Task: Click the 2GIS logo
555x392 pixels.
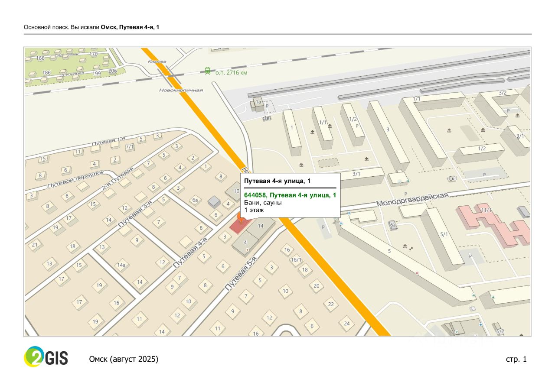Action: pos(46,356)
